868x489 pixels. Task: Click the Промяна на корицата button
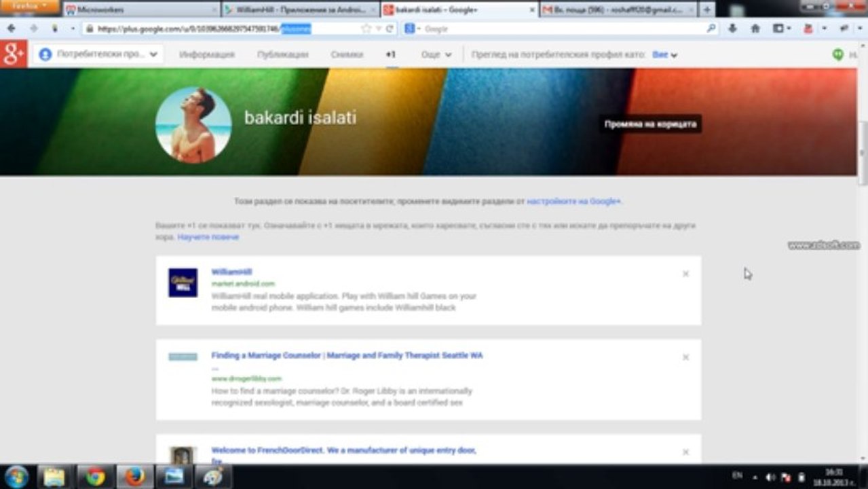tap(649, 124)
